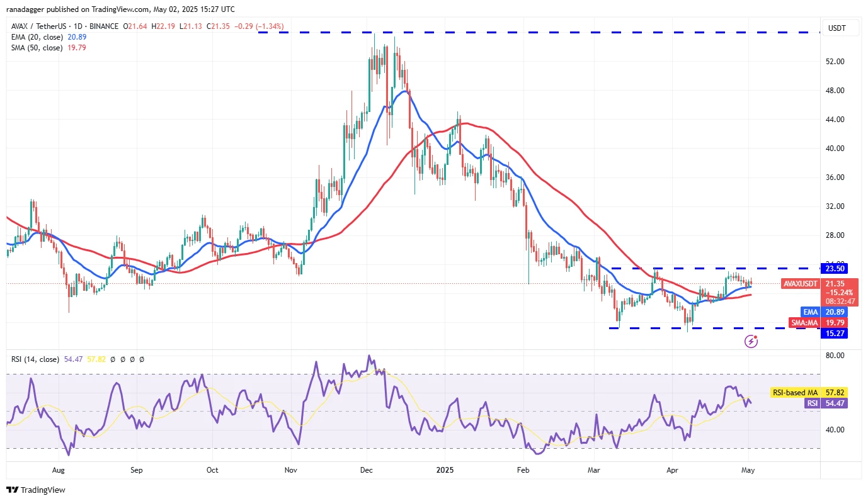Click the 48.00 price axis label
Screen dimensions: 868x501
pyautogui.click(x=835, y=91)
